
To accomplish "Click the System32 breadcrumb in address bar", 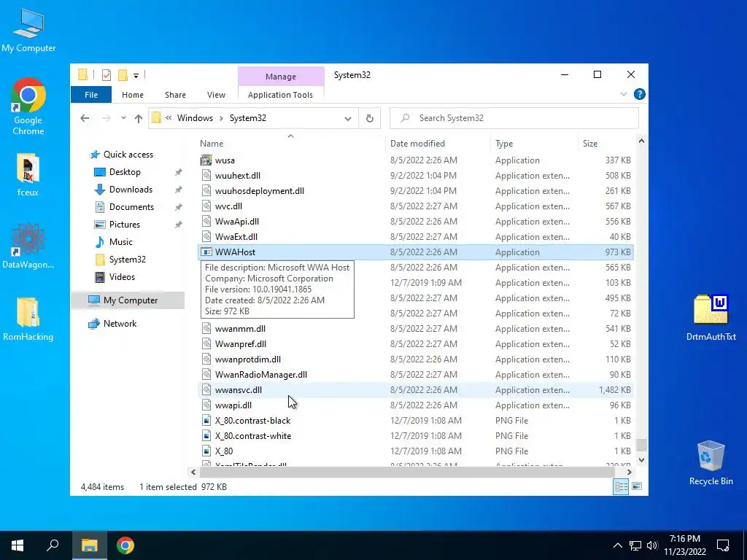I will click(x=248, y=118).
